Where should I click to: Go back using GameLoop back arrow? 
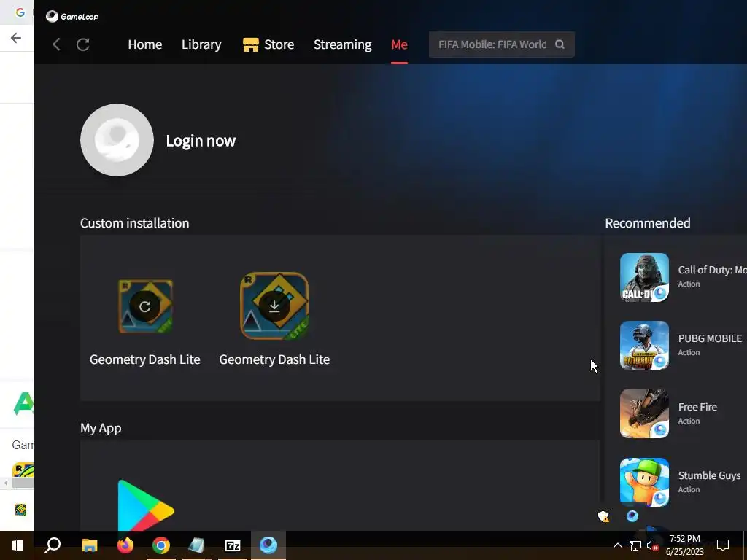coord(56,44)
